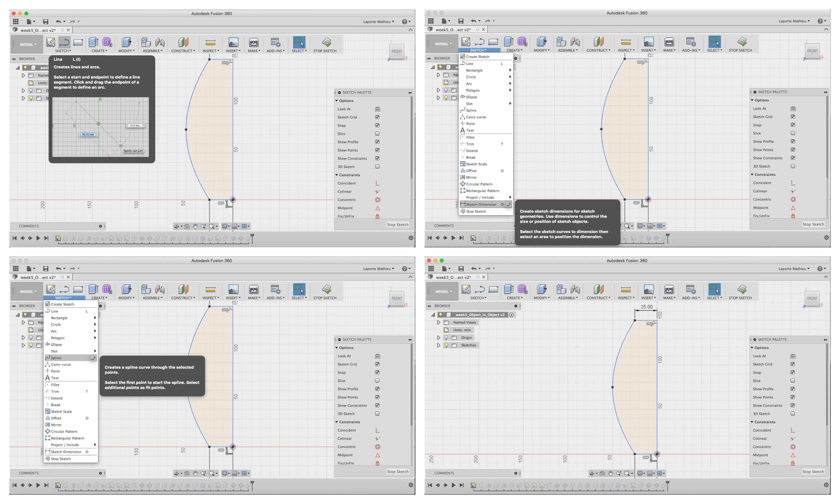In the window with the Sketch Dimension tooltip, click the Rectangle toolbar icon
Screen dimensions: 840x504
(493, 42)
